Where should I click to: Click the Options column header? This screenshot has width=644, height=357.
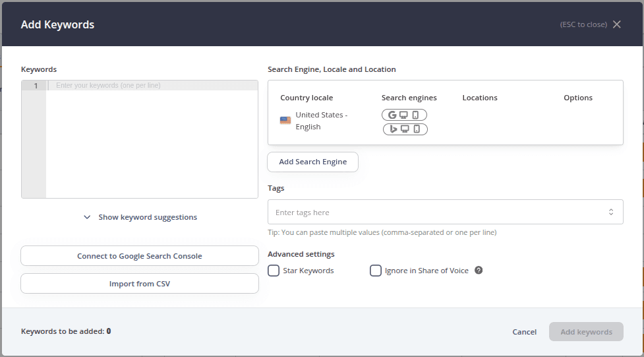tap(578, 98)
